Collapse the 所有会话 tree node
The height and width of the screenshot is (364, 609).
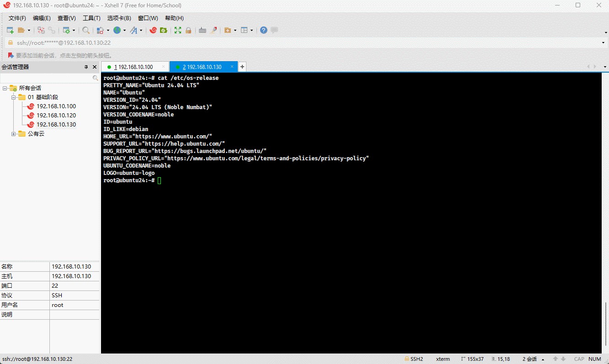coord(5,88)
